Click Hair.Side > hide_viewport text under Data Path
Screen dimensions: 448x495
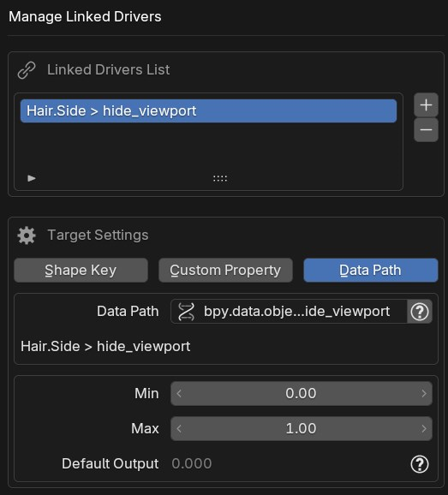point(105,347)
